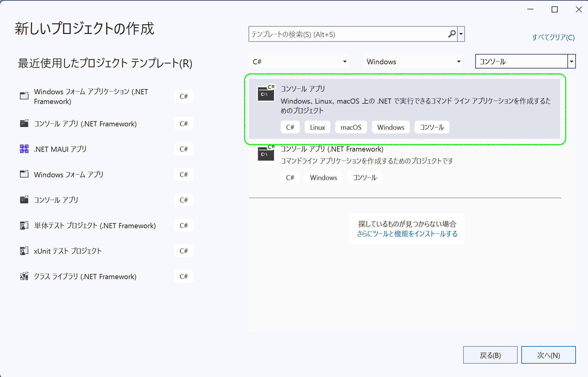The image size is (588, 377).
Task: Click the コンソール アプリ (.NET Framework) recent template icon
Action: click(x=24, y=123)
